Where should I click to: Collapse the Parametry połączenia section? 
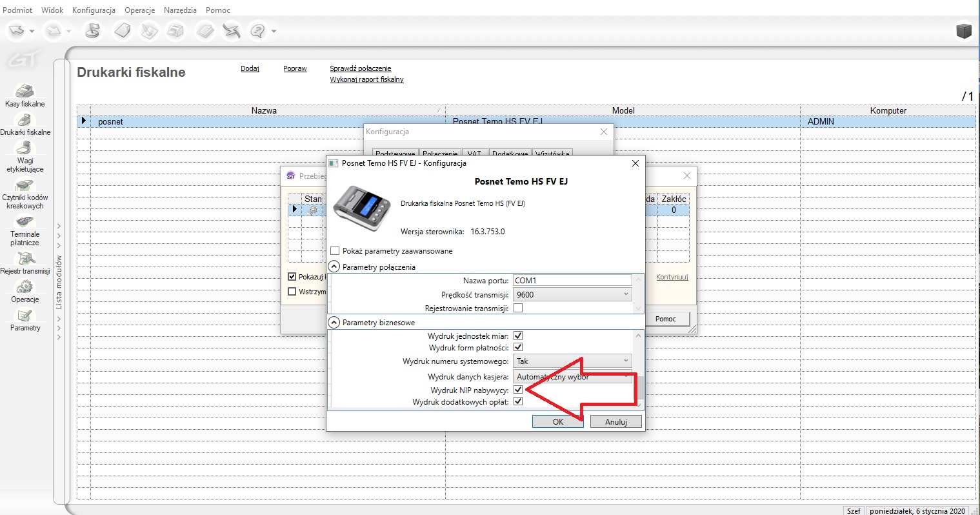point(334,267)
